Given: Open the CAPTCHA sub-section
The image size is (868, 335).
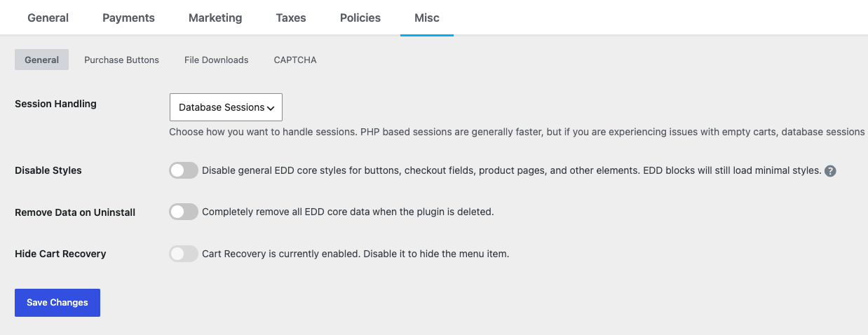Looking at the screenshot, I should coord(295,60).
